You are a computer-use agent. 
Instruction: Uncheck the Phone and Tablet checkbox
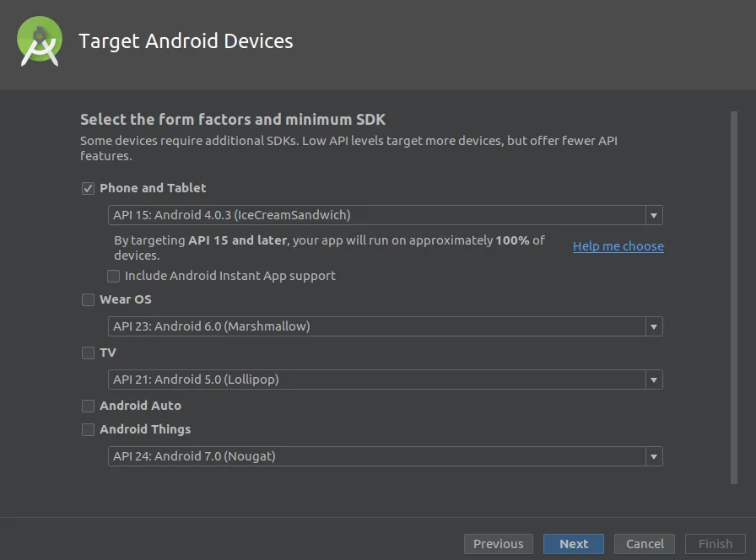[x=88, y=188]
